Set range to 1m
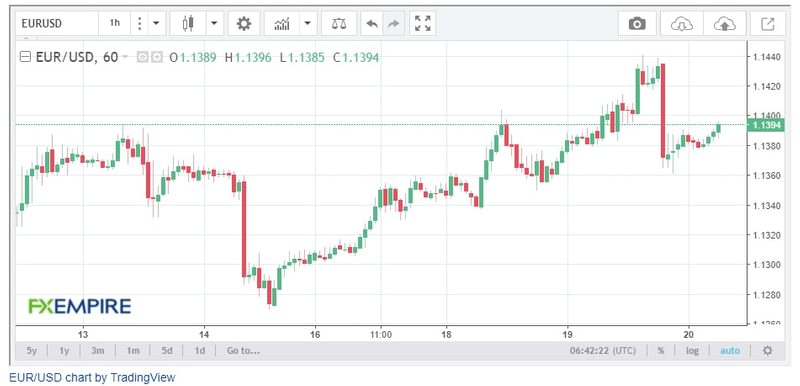Image resolution: width=800 pixels, height=386 pixels. [x=133, y=351]
